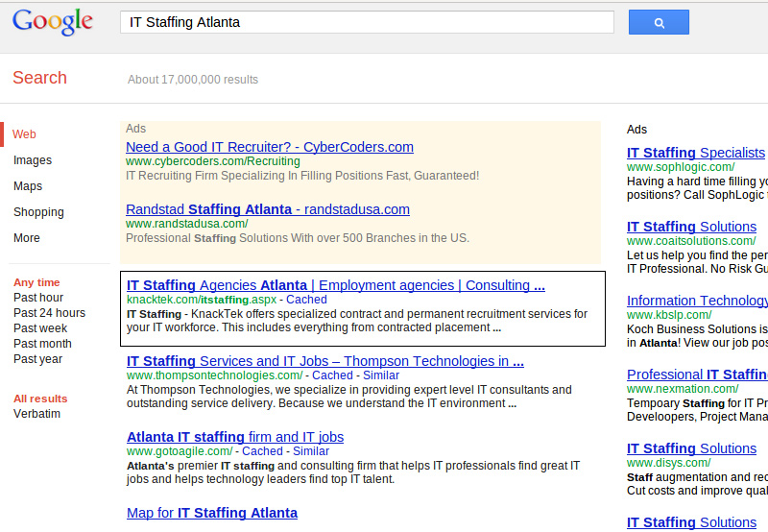768x532 pixels.
Task: Open the Randstad Staffing Atlanta ad
Action: click(268, 209)
